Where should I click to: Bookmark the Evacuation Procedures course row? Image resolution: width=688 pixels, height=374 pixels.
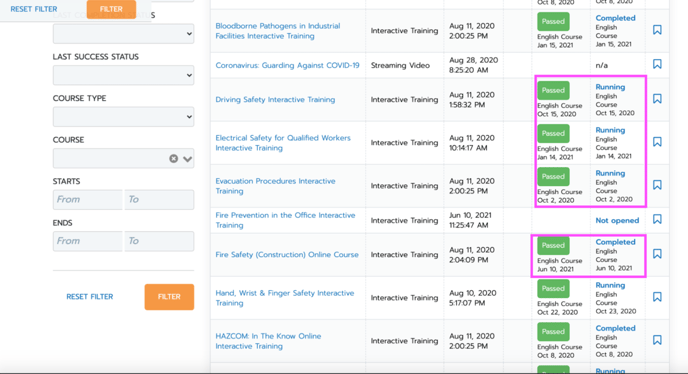pyautogui.click(x=657, y=185)
